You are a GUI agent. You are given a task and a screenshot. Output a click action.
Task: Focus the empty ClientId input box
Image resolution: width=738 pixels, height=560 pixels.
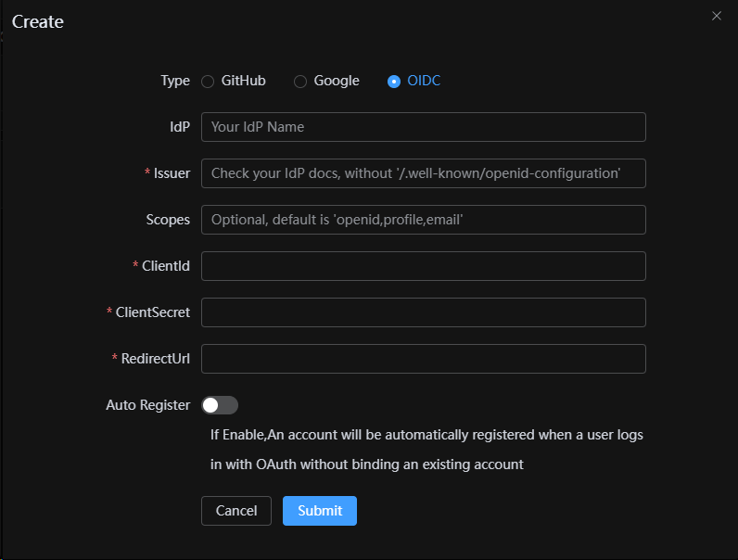click(x=423, y=266)
